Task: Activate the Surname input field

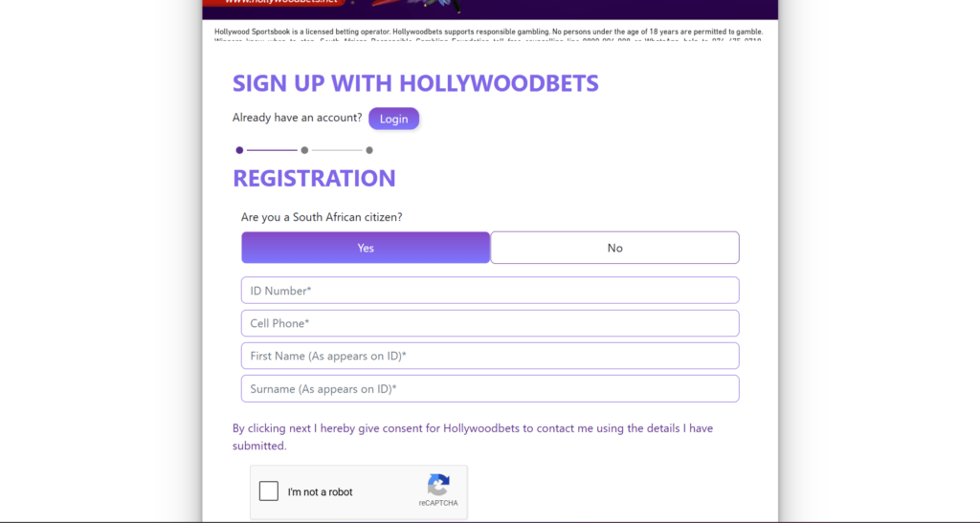Action: click(490, 389)
